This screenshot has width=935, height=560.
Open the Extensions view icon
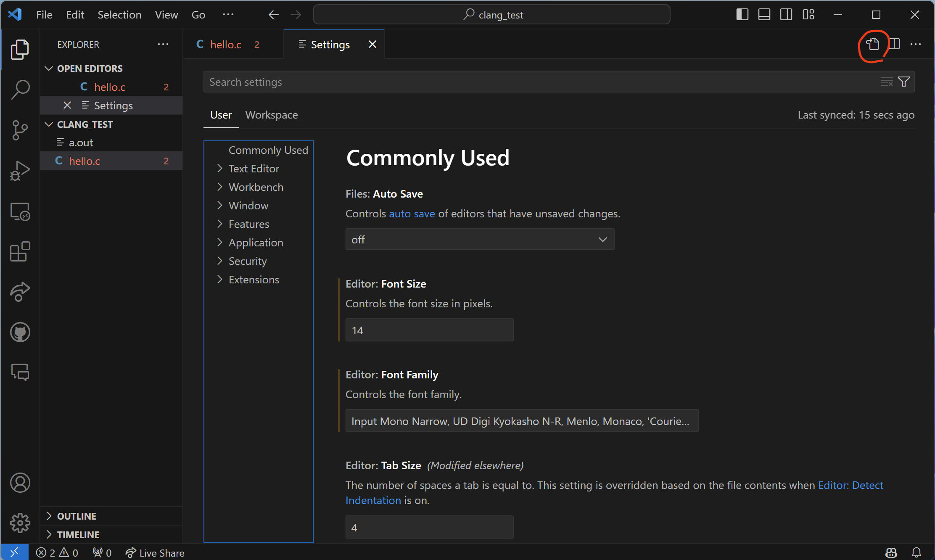[20, 251]
